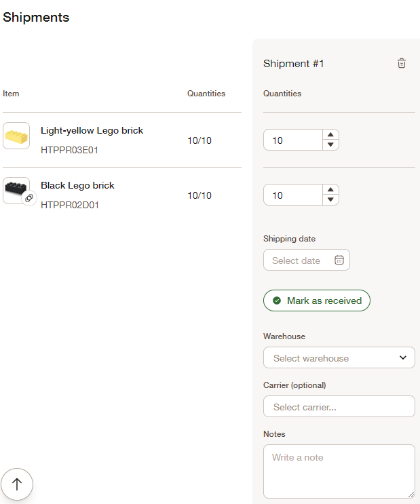Click the link icon on Black Lego brick
The width and height of the screenshot is (420, 504).
tap(29, 197)
